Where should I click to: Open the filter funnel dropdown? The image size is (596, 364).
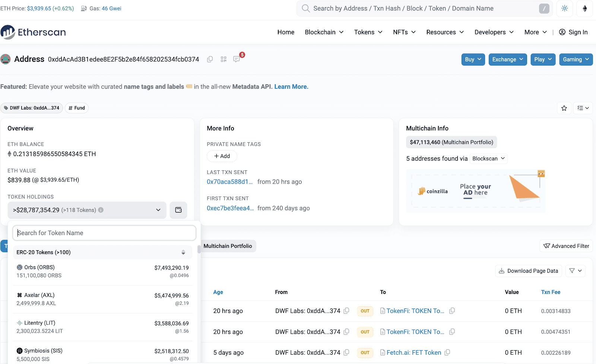(x=576, y=271)
